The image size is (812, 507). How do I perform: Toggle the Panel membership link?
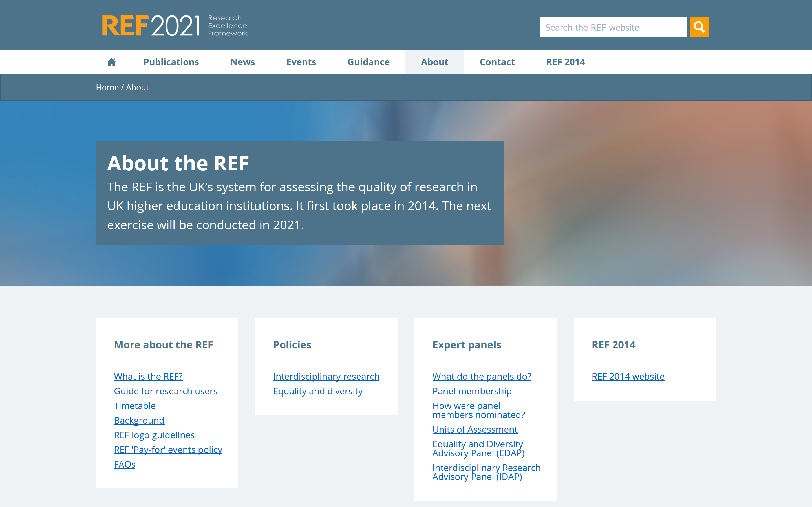(x=472, y=391)
